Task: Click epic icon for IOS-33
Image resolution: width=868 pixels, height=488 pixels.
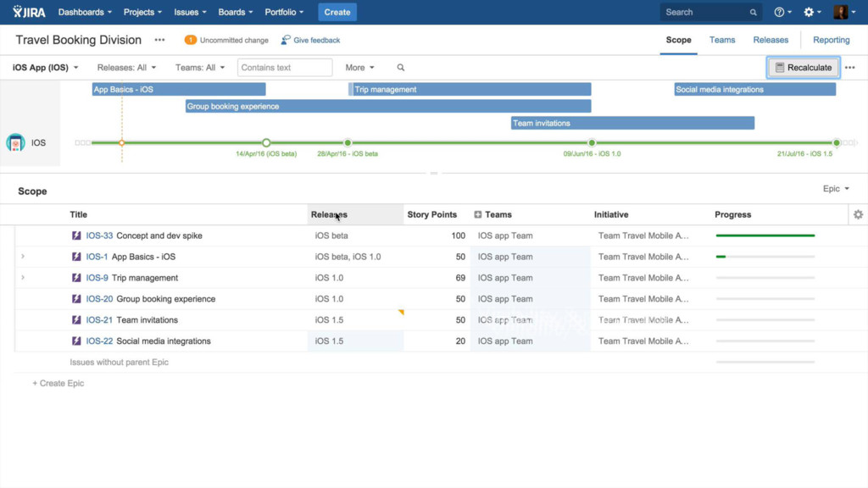Action: coord(76,236)
